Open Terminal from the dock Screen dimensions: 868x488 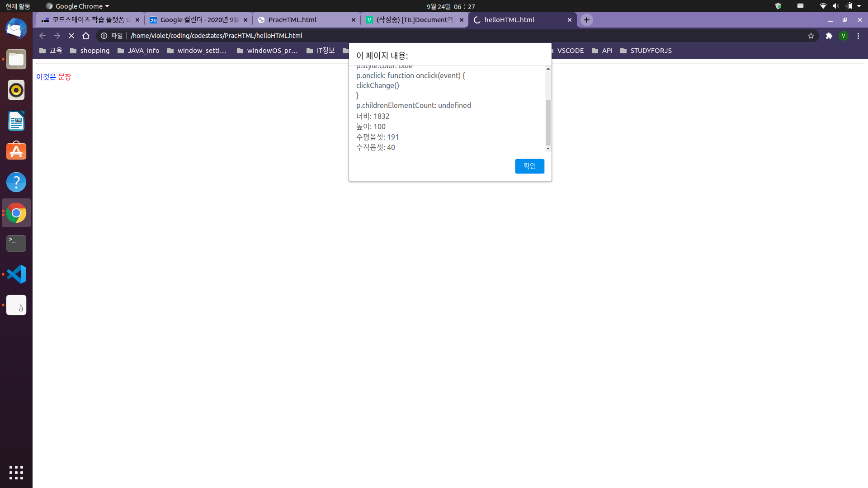16,244
